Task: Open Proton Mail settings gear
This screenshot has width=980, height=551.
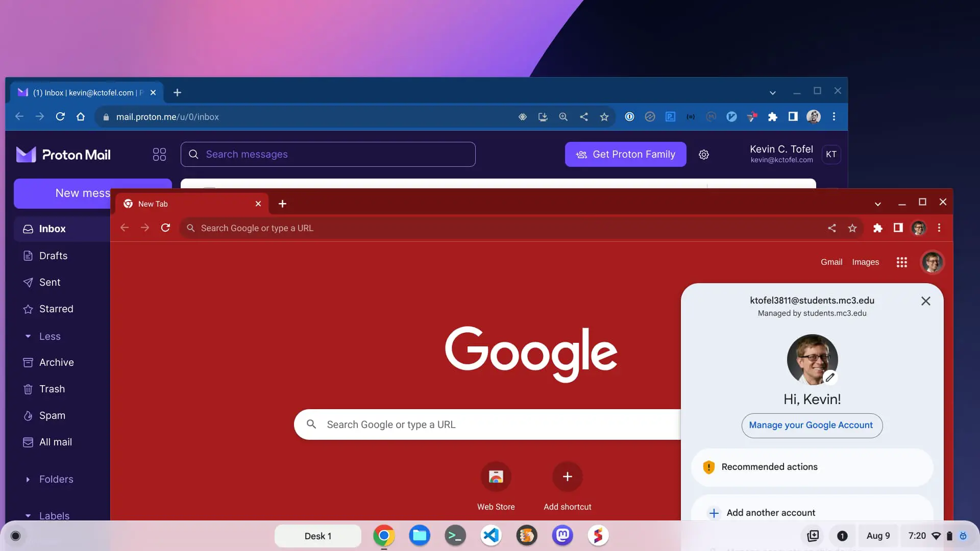Action: (704, 155)
